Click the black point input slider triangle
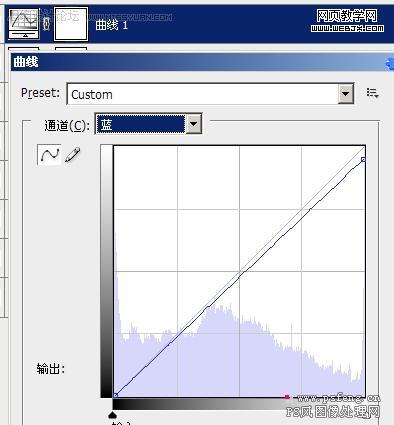Image resolution: width=394 pixels, height=425 pixels. (x=113, y=415)
